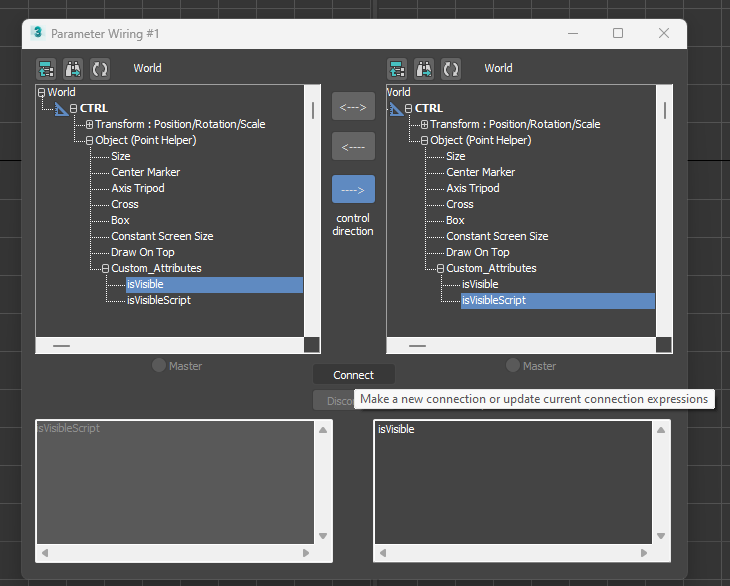Viewport: 730px width, 586px height.
Task: Toggle the two-way control direction button
Action: [353, 106]
